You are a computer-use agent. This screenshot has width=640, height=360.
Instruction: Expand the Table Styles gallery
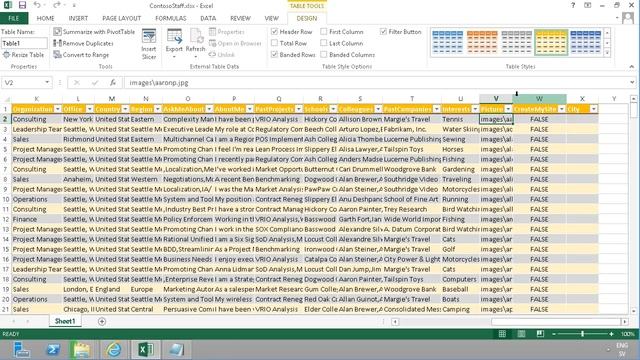[x=607, y=53]
